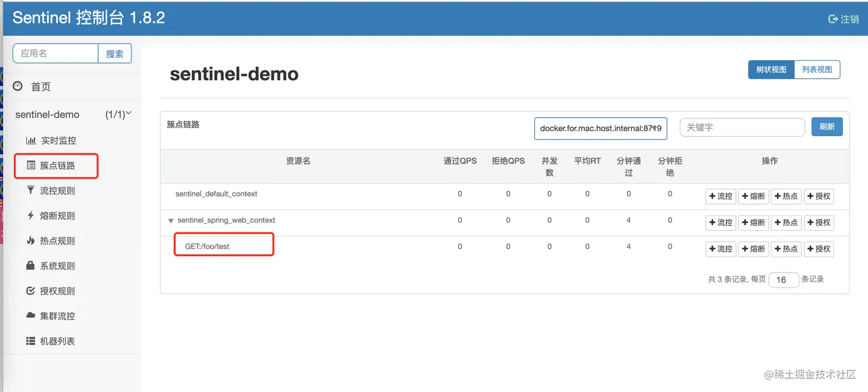
Task: Click the 刷新 refresh button
Action: click(x=827, y=127)
